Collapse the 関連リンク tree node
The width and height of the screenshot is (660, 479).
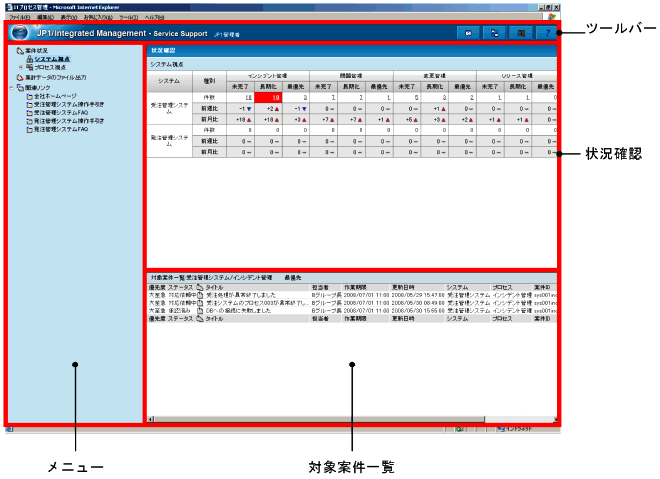click(x=12, y=88)
